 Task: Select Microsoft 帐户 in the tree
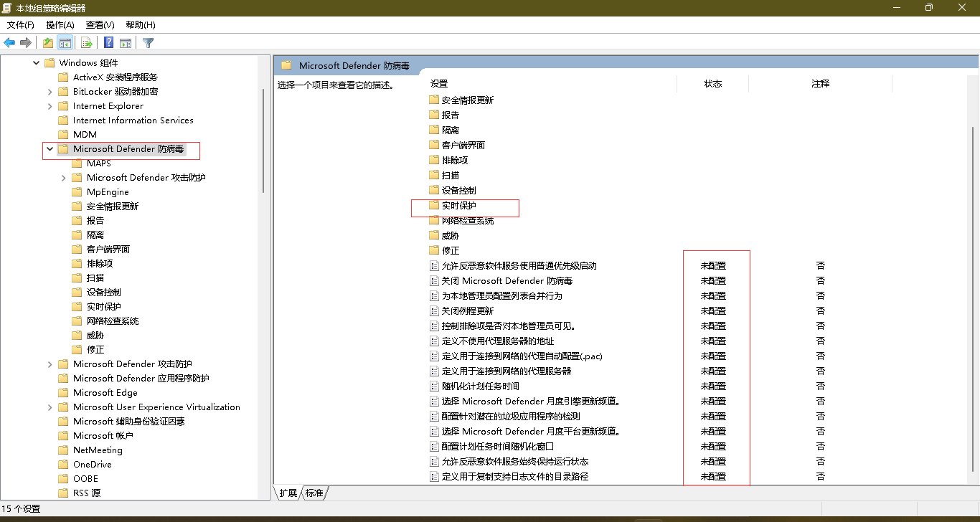103,435
